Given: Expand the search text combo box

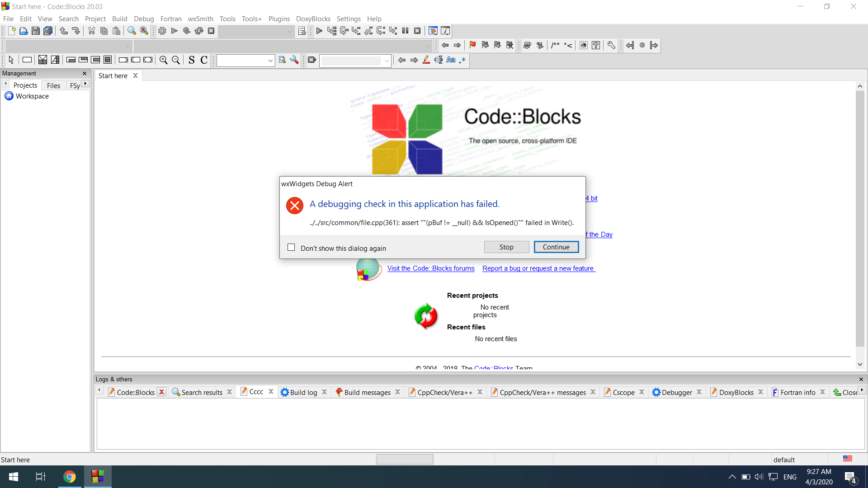Looking at the screenshot, I should 270,61.
